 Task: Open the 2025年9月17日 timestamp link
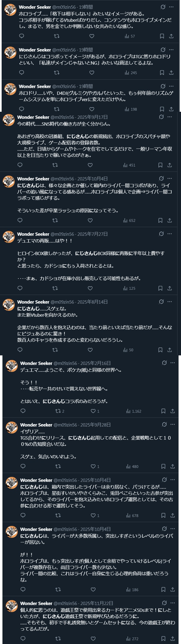(93, 117)
